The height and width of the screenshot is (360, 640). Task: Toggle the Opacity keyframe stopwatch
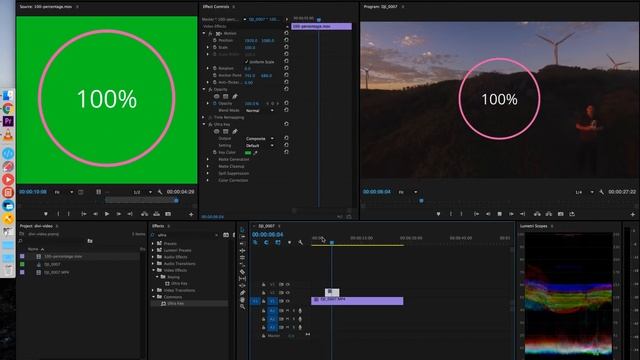click(215, 103)
